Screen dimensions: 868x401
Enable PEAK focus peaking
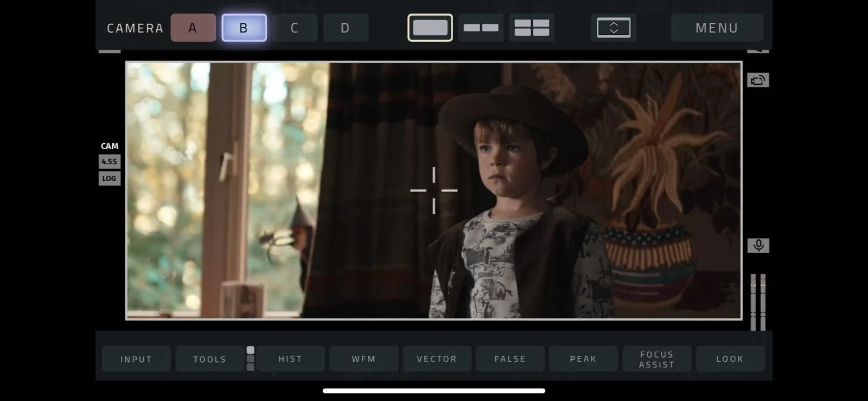pos(583,359)
